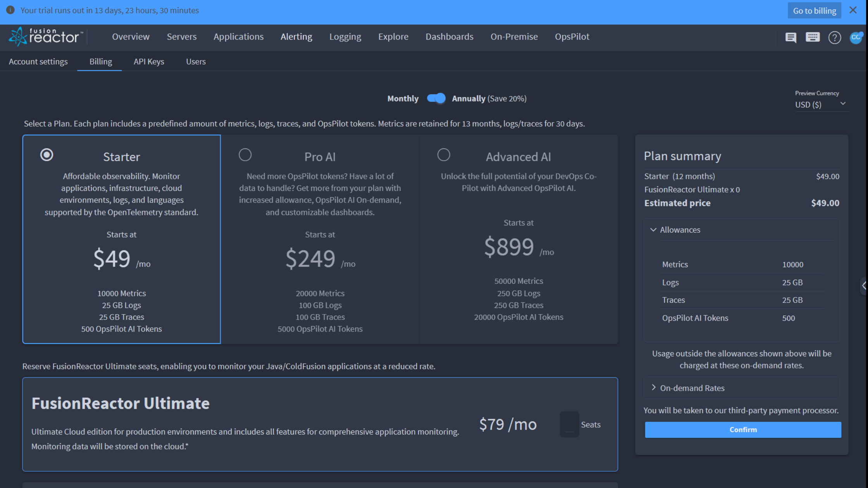The width and height of the screenshot is (868, 488).
Task: Click the Confirm button
Action: 743,430
